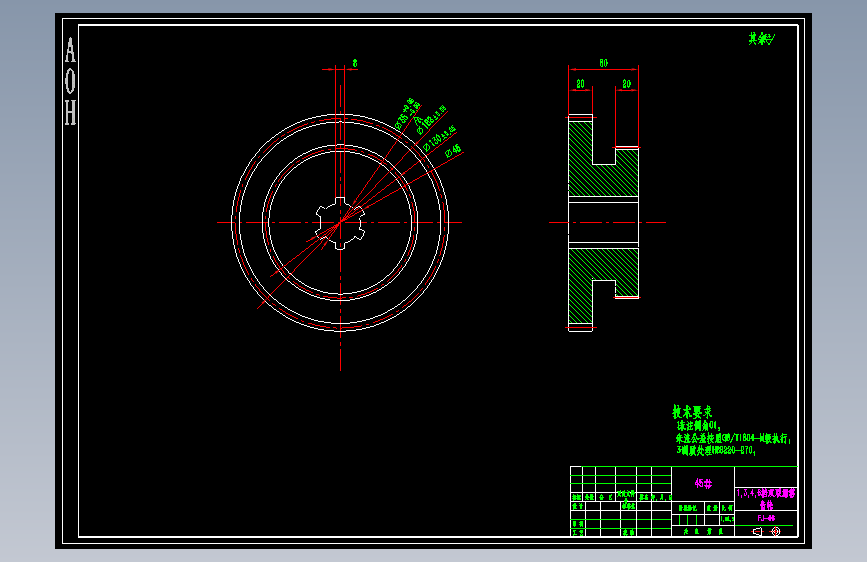Click the overall width dimension 80
Screen dimensions: 867x562
(603, 64)
